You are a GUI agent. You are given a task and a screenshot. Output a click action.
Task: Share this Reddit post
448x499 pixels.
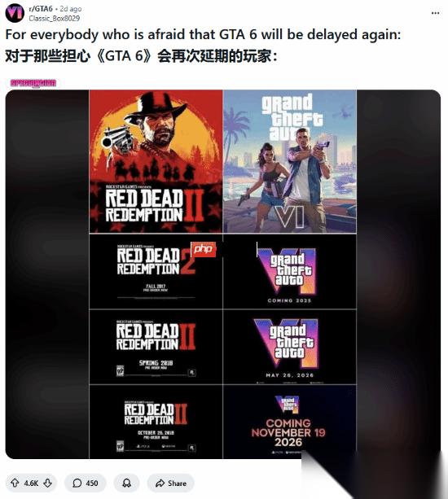tap(171, 483)
